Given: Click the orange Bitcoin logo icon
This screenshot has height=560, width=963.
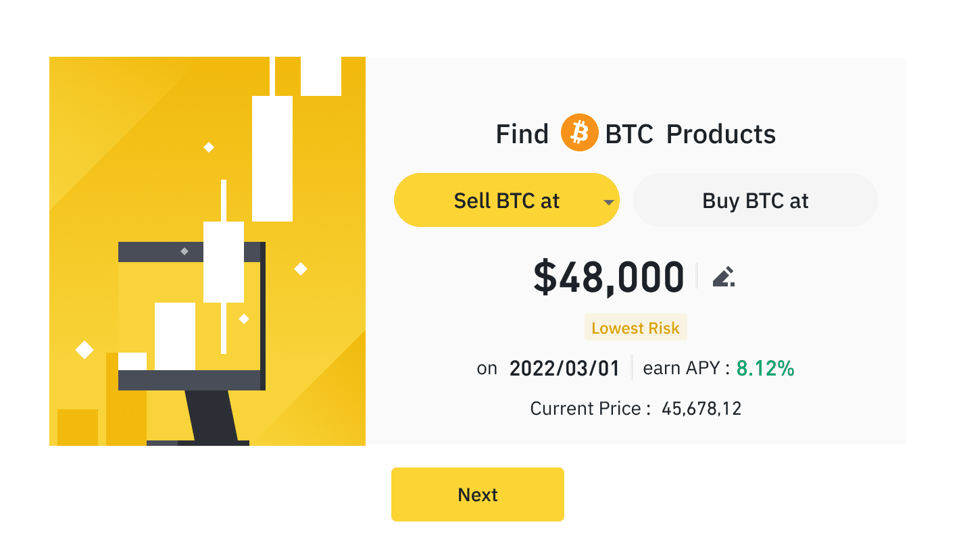Looking at the screenshot, I should point(579,132).
